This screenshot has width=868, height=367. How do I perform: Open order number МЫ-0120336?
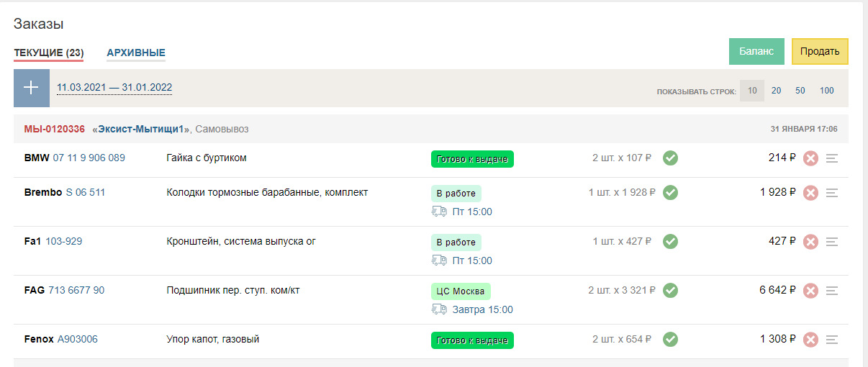(54, 129)
